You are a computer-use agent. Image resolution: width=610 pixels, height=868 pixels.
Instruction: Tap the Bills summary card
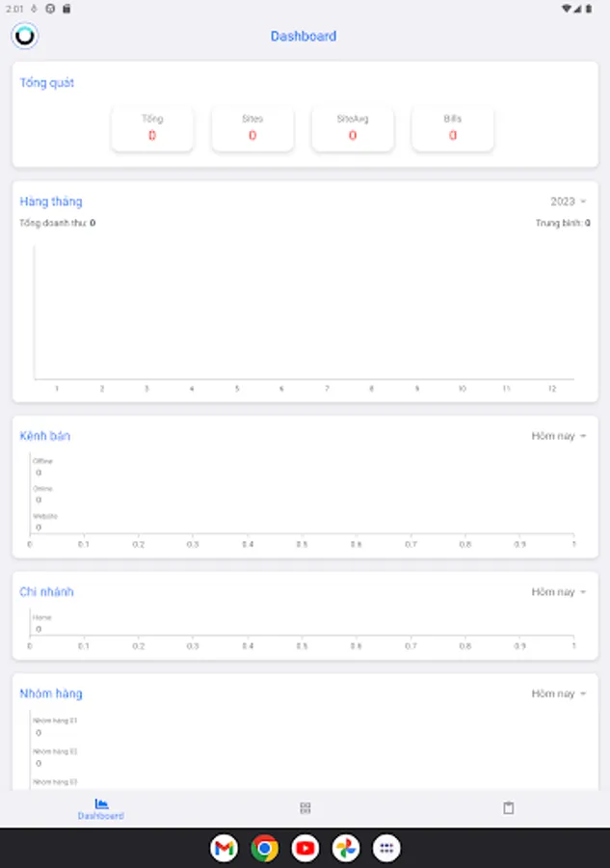[x=452, y=129]
